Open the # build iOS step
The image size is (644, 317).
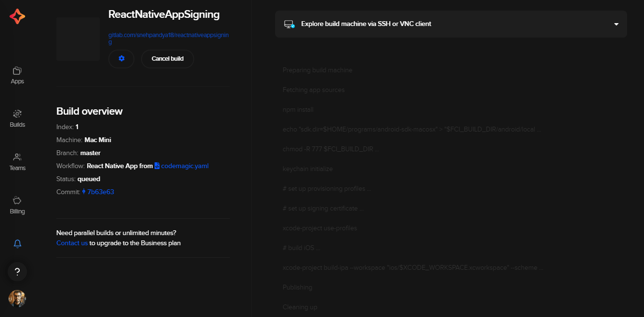click(x=301, y=248)
